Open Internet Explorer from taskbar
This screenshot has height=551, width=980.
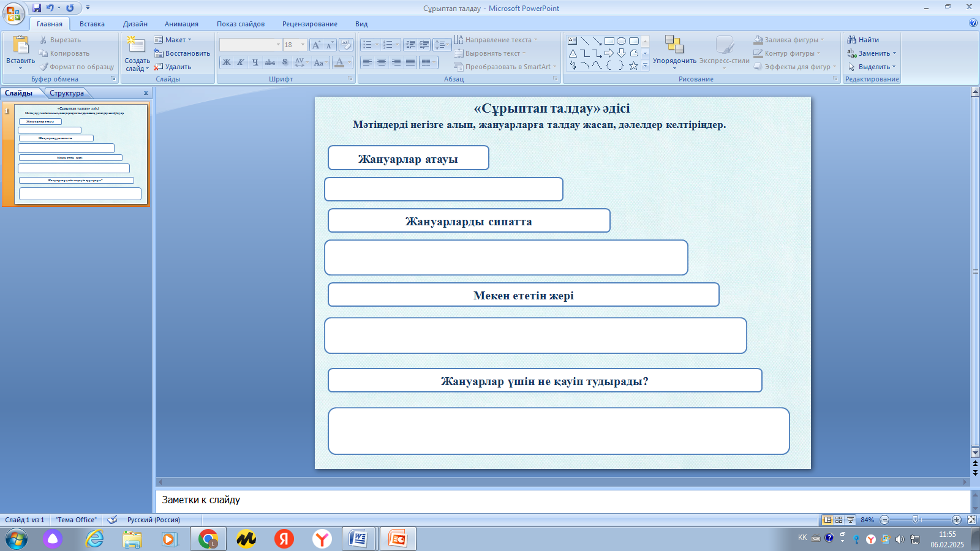94,539
